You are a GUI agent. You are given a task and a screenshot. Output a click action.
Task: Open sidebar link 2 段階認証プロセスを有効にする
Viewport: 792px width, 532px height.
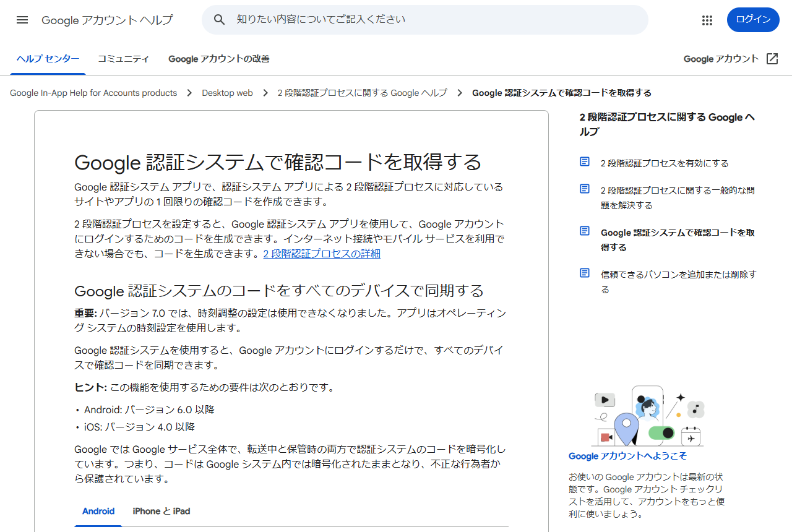(665, 163)
